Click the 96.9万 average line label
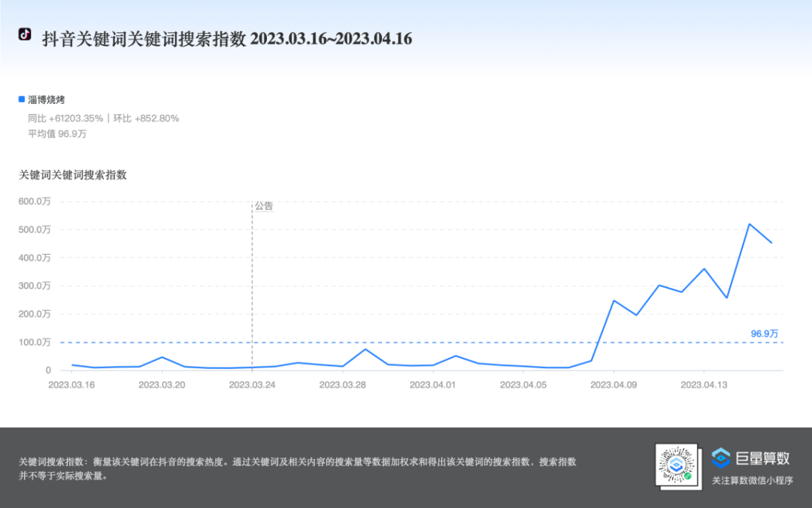This screenshot has width=812, height=508. pyautogui.click(x=764, y=333)
